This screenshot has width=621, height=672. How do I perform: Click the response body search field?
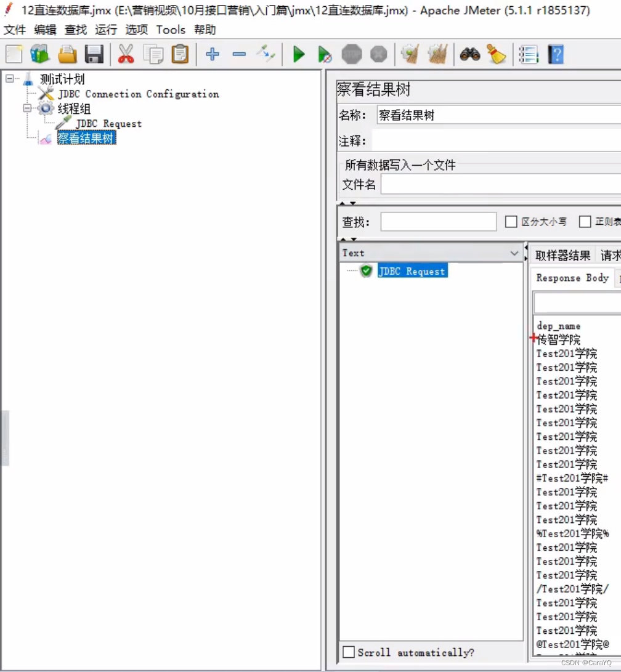tap(577, 304)
